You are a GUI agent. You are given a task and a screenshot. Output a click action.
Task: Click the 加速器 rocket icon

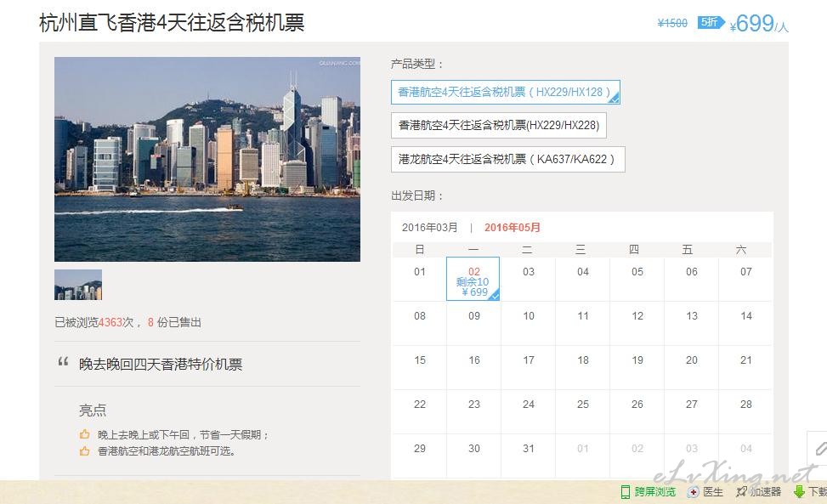741,492
